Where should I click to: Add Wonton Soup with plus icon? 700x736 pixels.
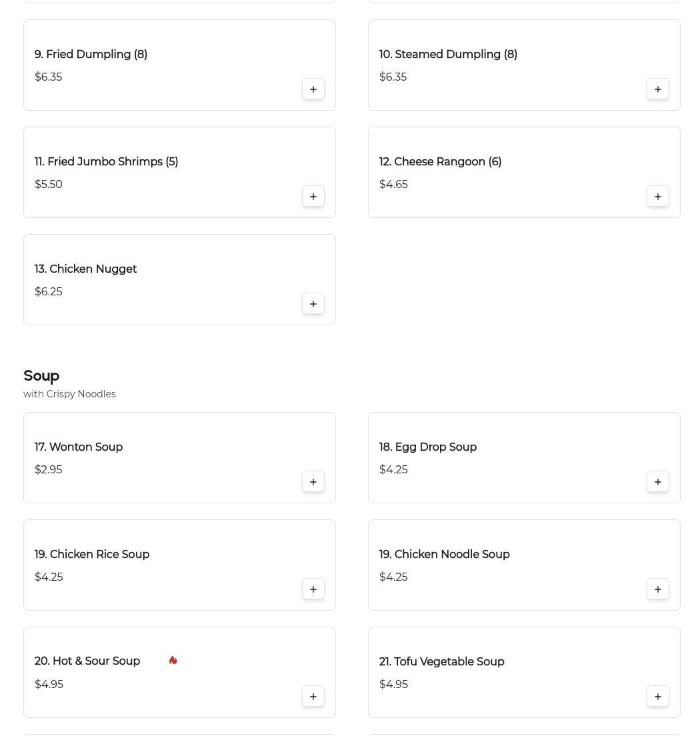point(313,482)
